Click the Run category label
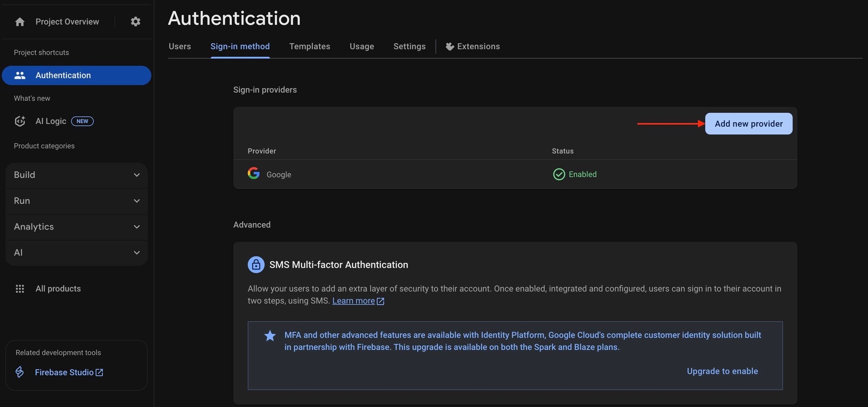Image resolution: width=868 pixels, height=407 pixels. 22,201
